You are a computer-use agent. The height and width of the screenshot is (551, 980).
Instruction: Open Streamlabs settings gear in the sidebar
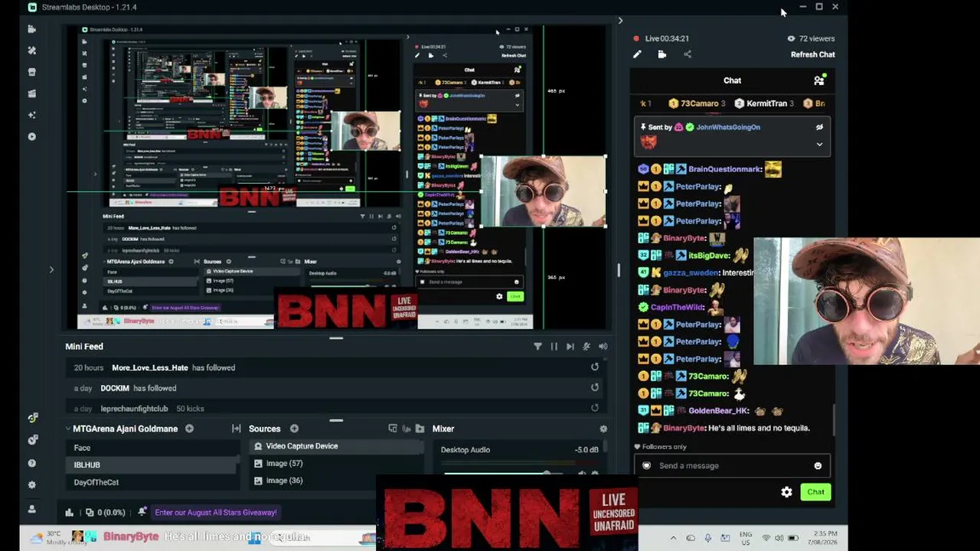pyautogui.click(x=31, y=485)
